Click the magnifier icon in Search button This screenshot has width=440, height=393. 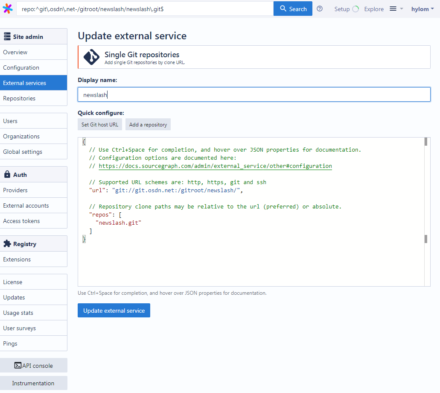point(283,8)
